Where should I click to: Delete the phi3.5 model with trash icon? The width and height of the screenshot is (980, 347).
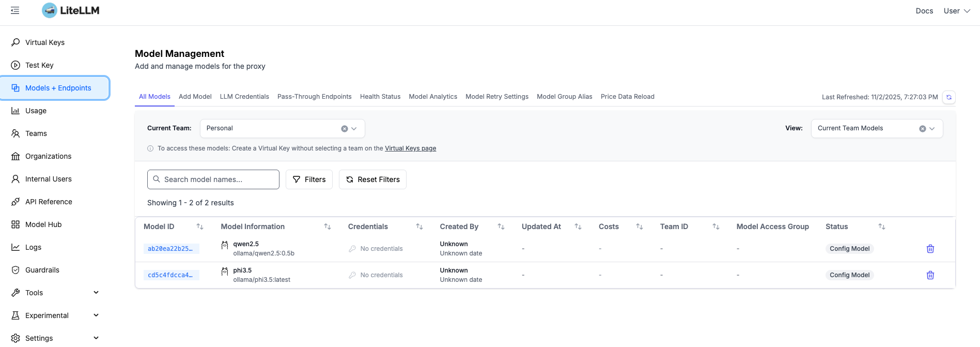[x=930, y=275]
